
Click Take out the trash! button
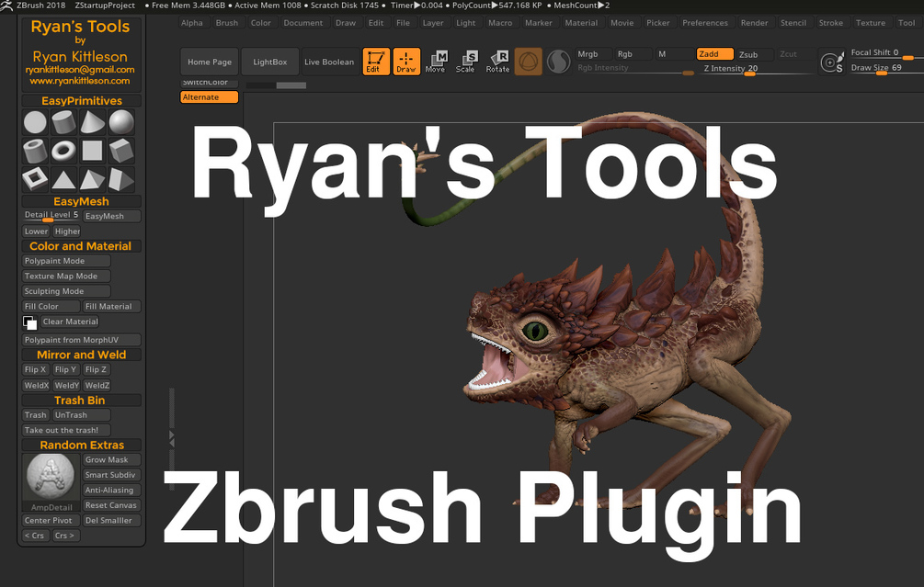point(66,431)
